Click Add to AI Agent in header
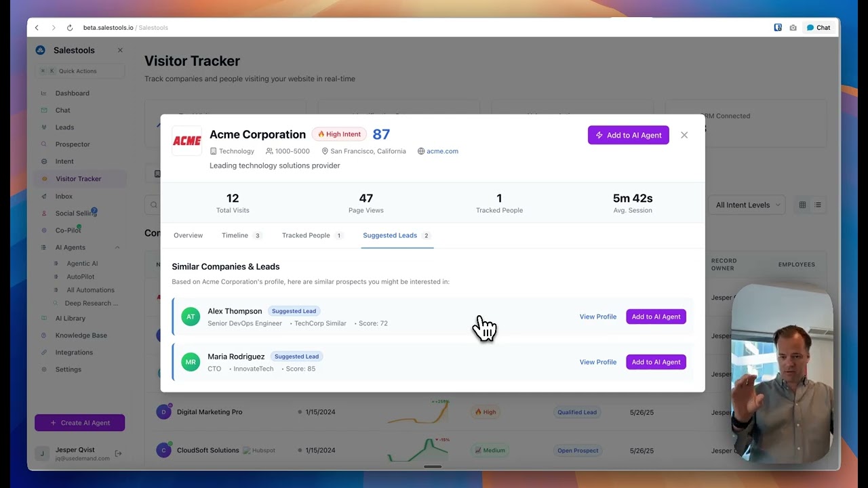 (x=629, y=135)
